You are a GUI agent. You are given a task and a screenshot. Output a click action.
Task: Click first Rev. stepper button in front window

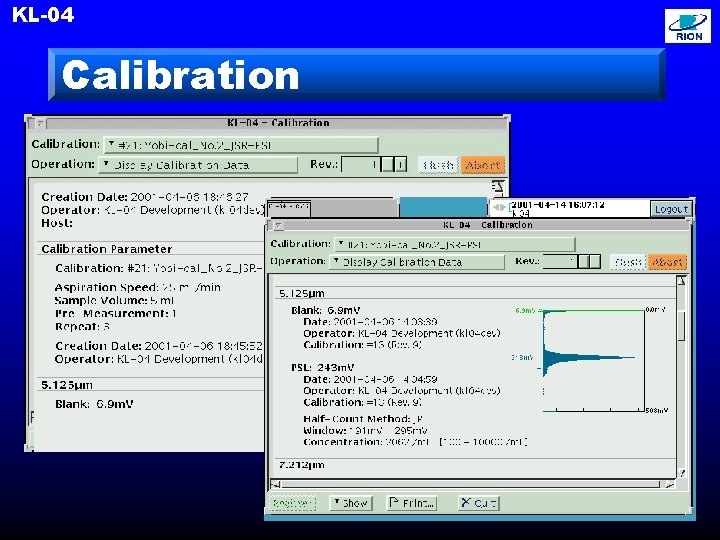pos(584,262)
